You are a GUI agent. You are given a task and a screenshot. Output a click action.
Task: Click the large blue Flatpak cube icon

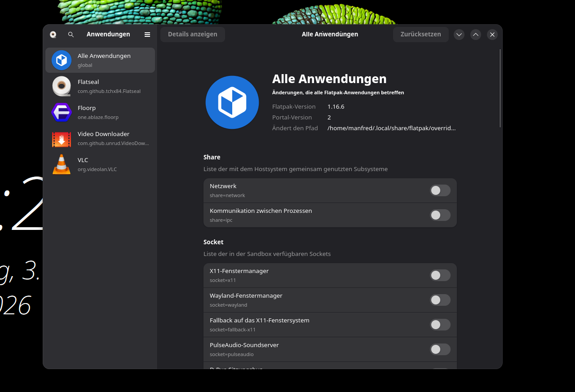(232, 102)
